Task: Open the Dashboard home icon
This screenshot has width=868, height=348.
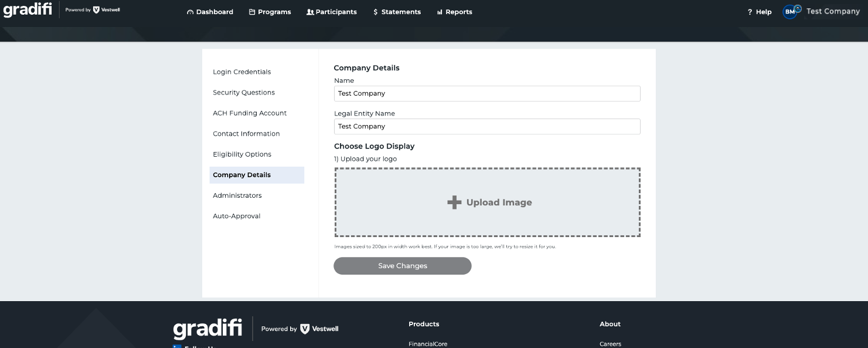Action: pos(190,12)
